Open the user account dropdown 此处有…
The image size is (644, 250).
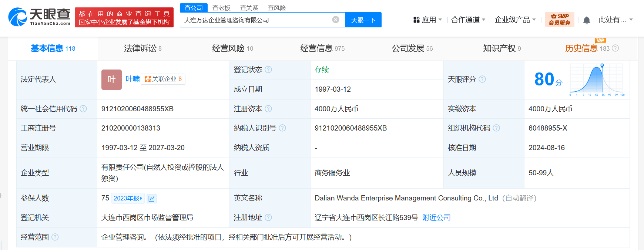(616, 20)
